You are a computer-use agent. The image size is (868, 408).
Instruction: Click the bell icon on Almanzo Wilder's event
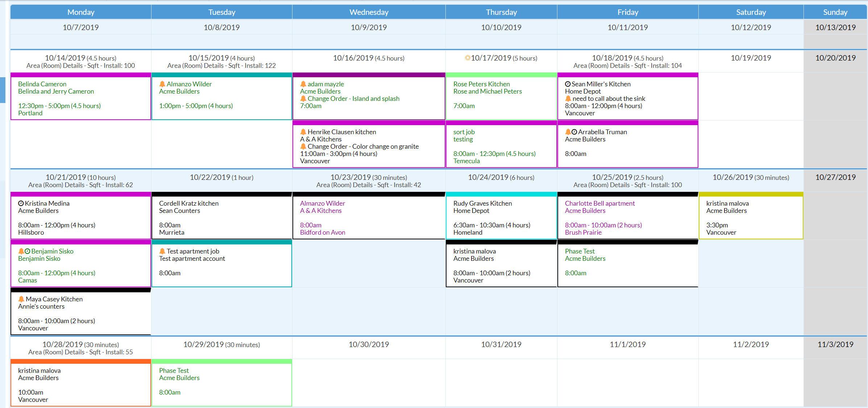(x=162, y=84)
